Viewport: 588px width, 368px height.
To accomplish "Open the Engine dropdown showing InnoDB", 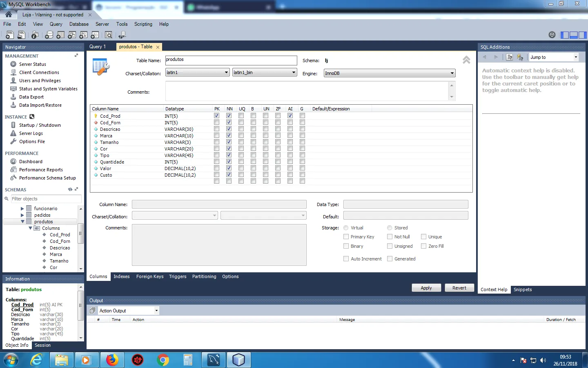I will pyautogui.click(x=389, y=73).
